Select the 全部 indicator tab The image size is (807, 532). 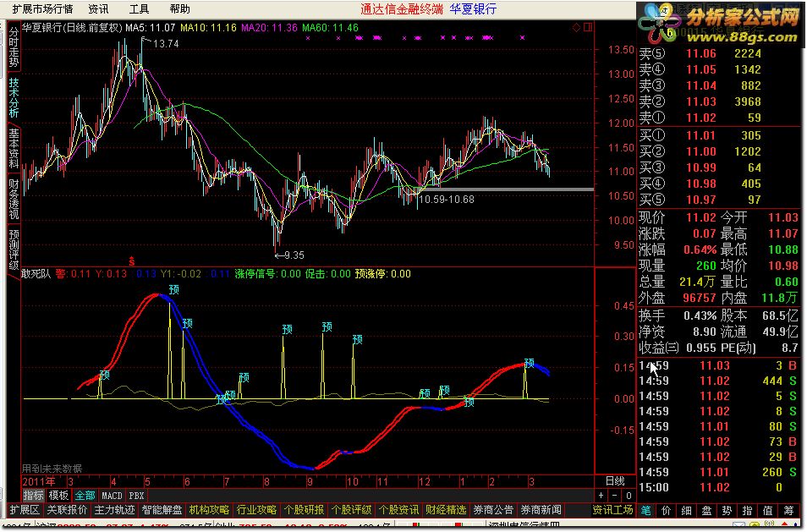[x=85, y=496]
